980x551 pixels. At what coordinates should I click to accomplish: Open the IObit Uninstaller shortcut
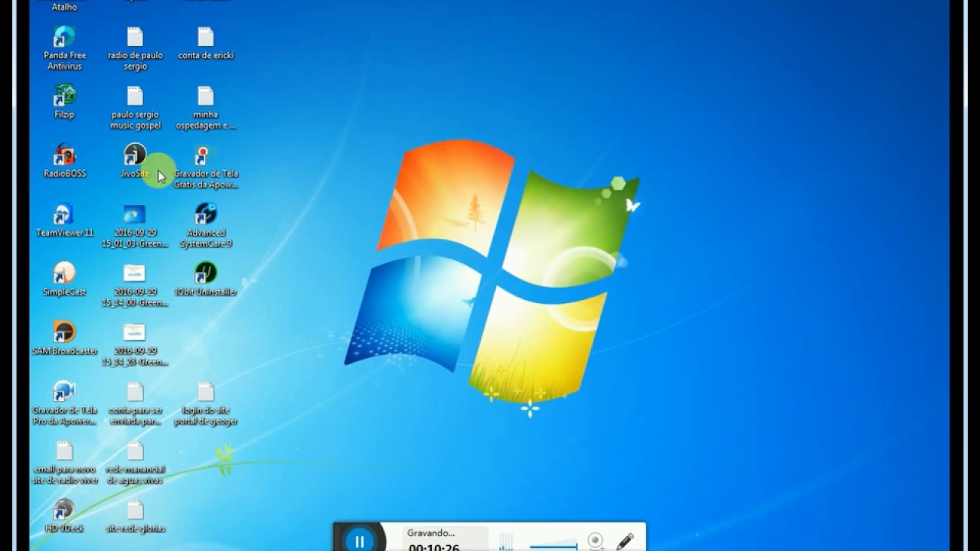click(206, 279)
